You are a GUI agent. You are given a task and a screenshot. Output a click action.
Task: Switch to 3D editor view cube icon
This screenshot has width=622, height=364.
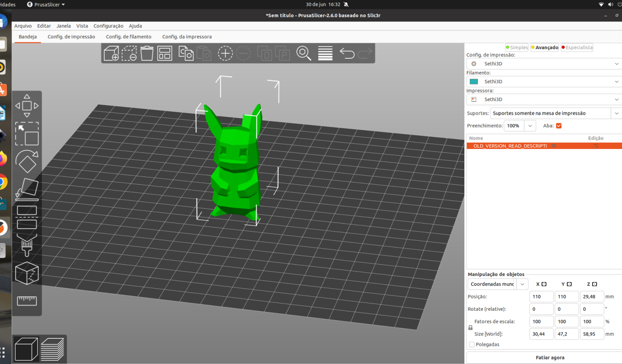coord(27,349)
